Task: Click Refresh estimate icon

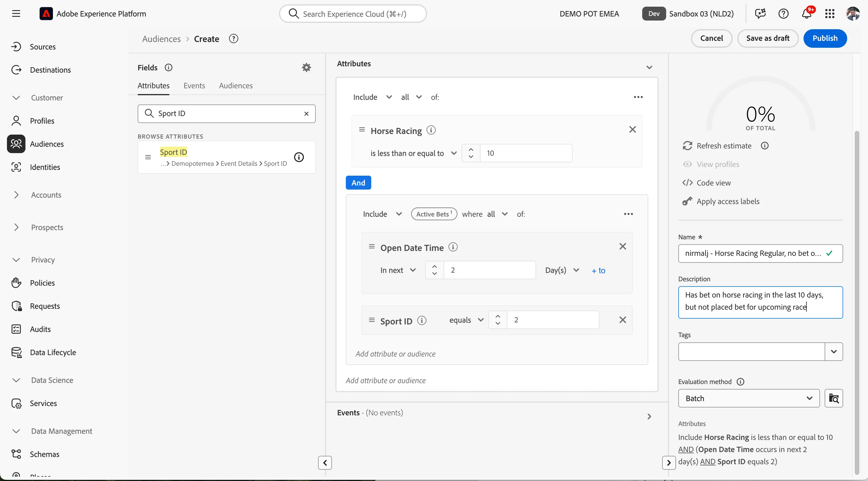Action: point(687,146)
